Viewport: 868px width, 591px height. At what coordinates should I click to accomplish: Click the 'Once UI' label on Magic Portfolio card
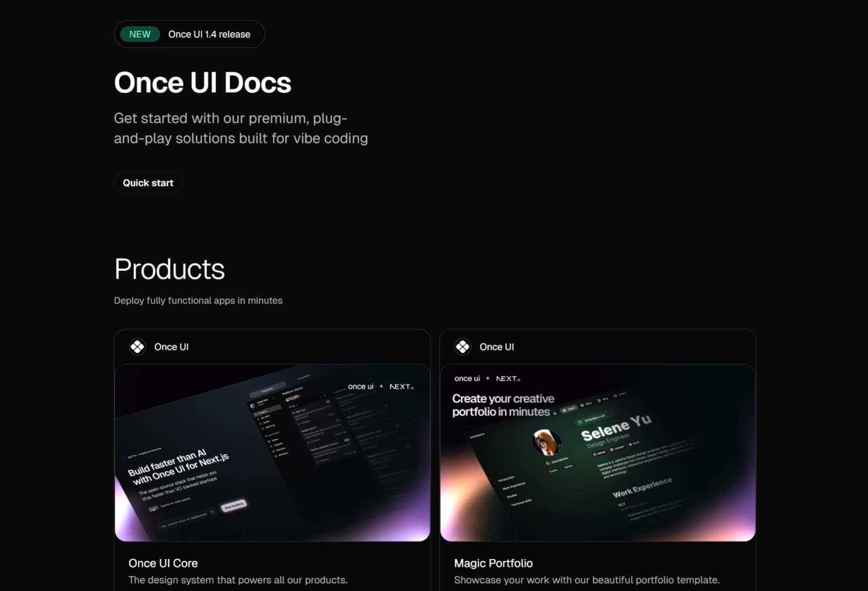[x=497, y=347]
